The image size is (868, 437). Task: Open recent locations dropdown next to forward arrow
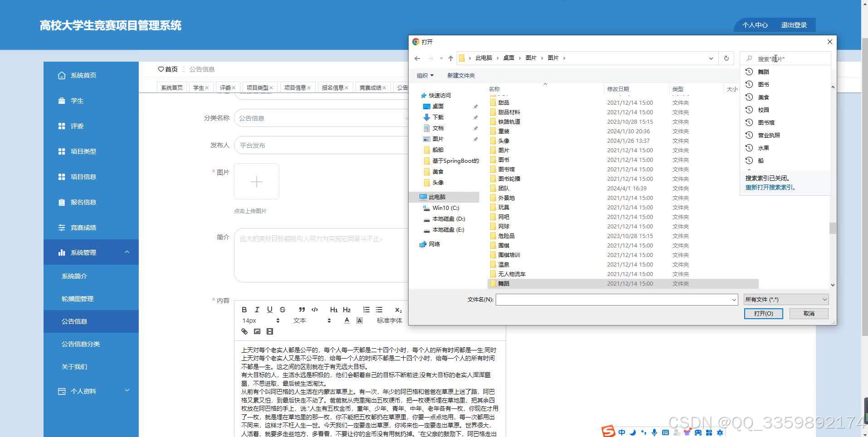point(441,58)
